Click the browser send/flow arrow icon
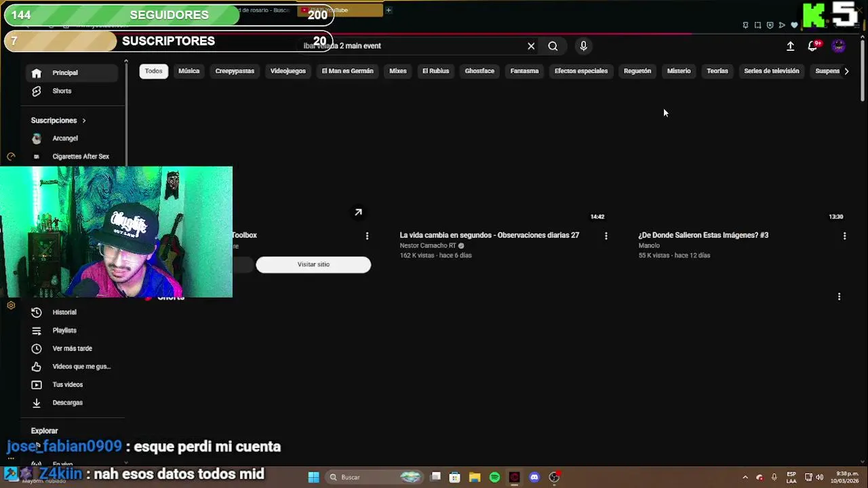The height and width of the screenshot is (488, 868). (x=782, y=25)
